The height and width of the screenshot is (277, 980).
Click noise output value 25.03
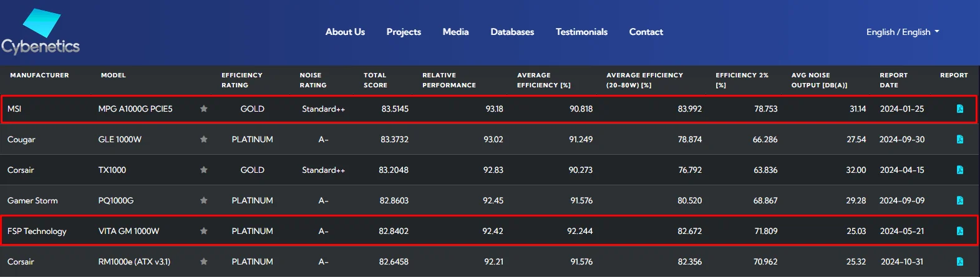click(856, 231)
